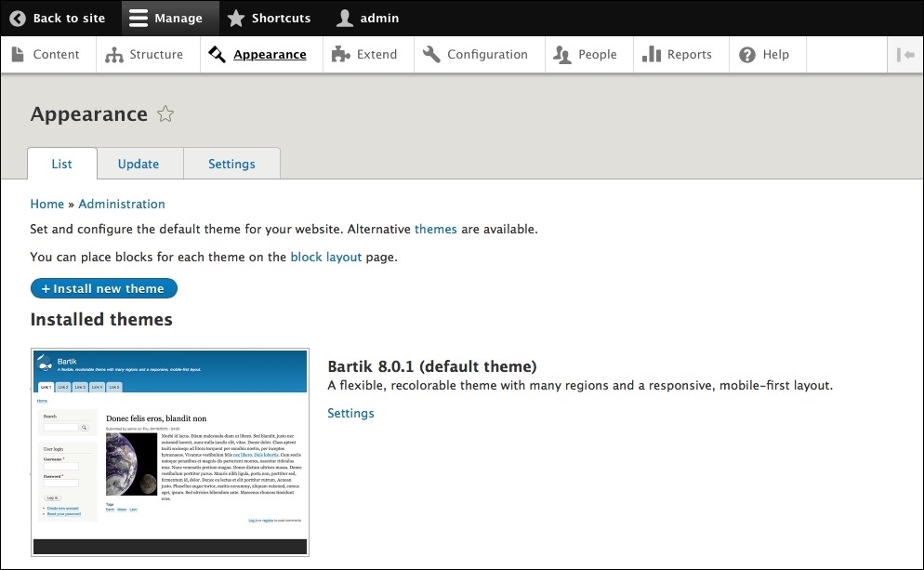Add Appearance page to shortcuts via star

click(165, 113)
